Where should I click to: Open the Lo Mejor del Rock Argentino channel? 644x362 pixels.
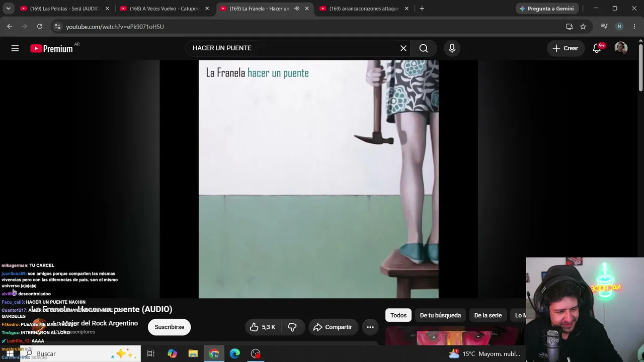pyautogui.click(x=95, y=323)
